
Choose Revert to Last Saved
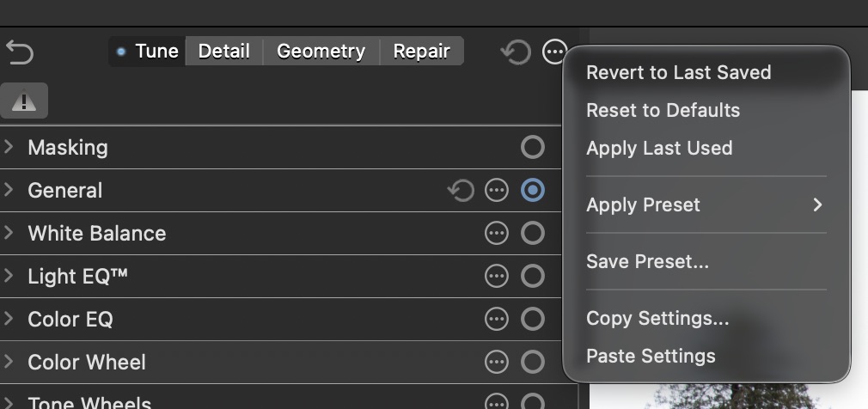coord(678,72)
